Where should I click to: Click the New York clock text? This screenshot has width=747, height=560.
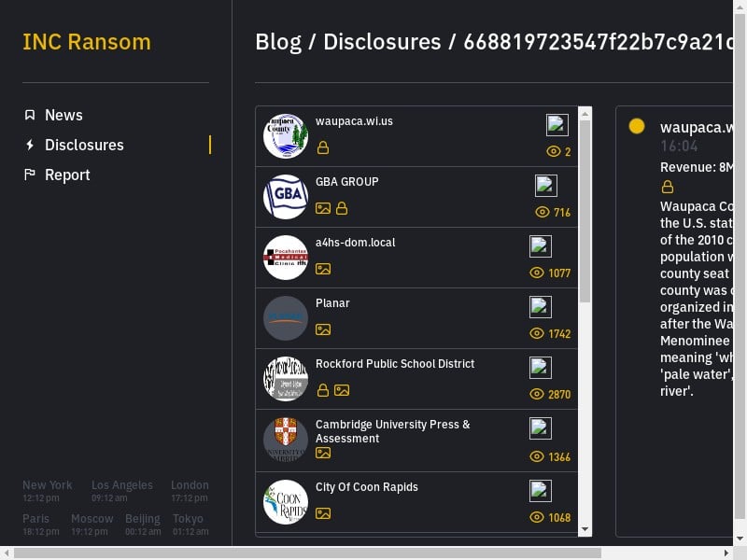48,491
